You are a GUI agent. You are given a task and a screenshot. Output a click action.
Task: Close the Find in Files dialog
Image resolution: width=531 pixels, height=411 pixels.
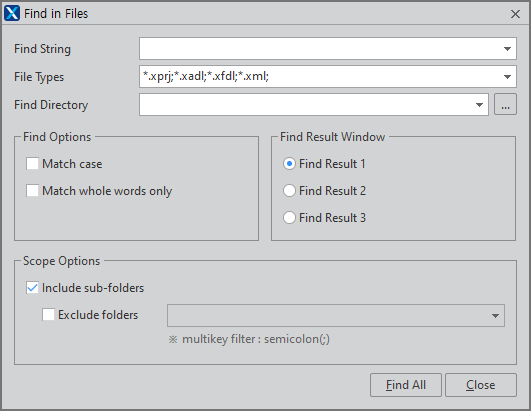pos(515,14)
